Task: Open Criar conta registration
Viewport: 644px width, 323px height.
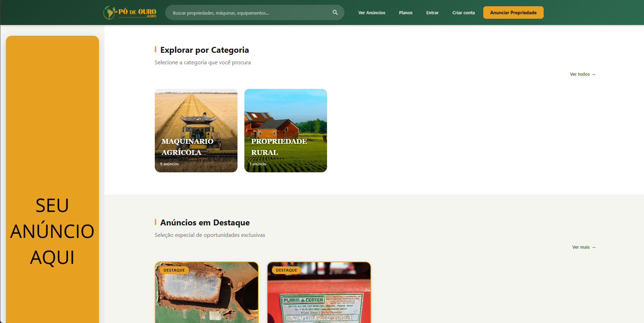Action: click(x=463, y=13)
